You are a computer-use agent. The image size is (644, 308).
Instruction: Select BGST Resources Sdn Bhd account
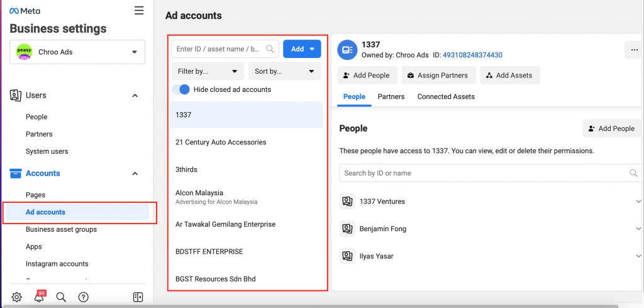pyautogui.click(x=247, y=279)
